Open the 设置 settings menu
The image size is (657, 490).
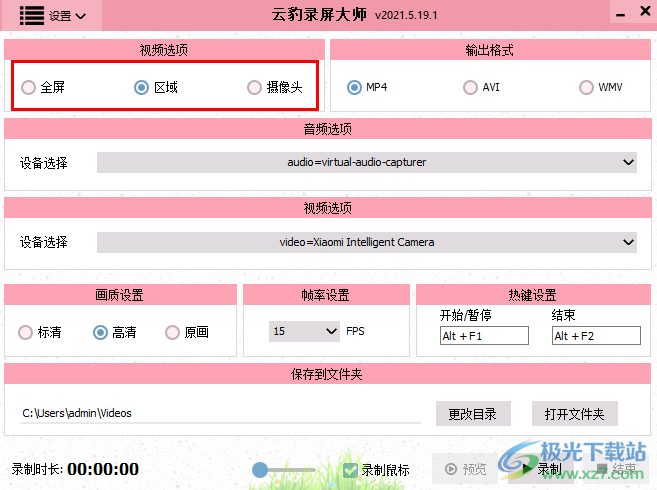point(67,16)
